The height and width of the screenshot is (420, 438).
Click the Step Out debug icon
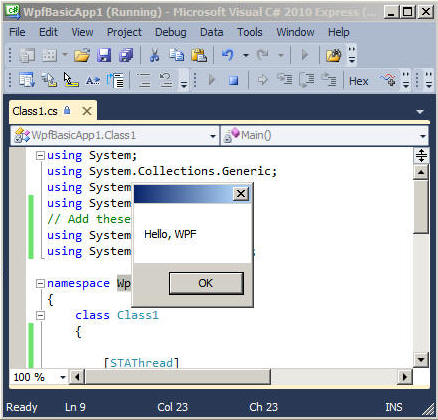[x=329, y=80]
